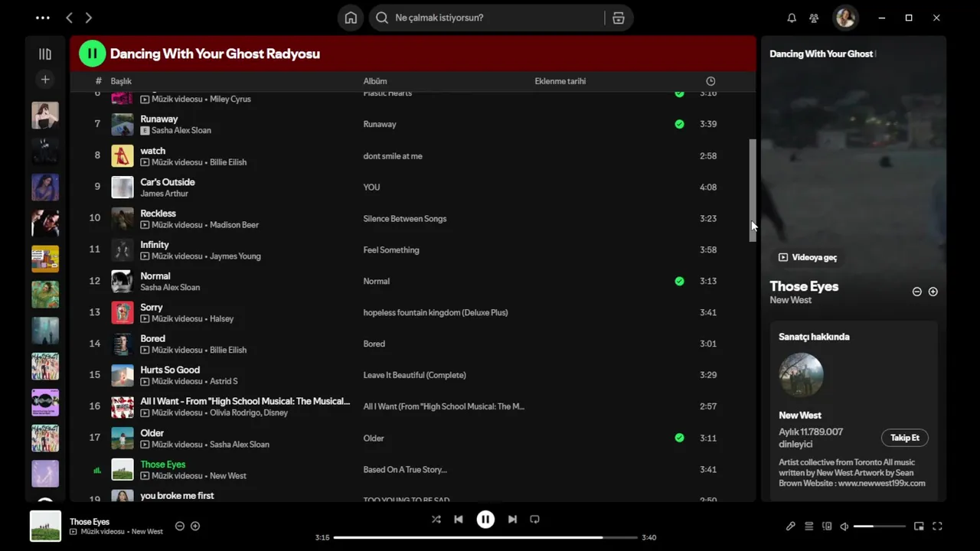The height and width of the screenshot is (551, 980).
Task: Sort by the Başlık column
Action: click(x=121, y=81)
